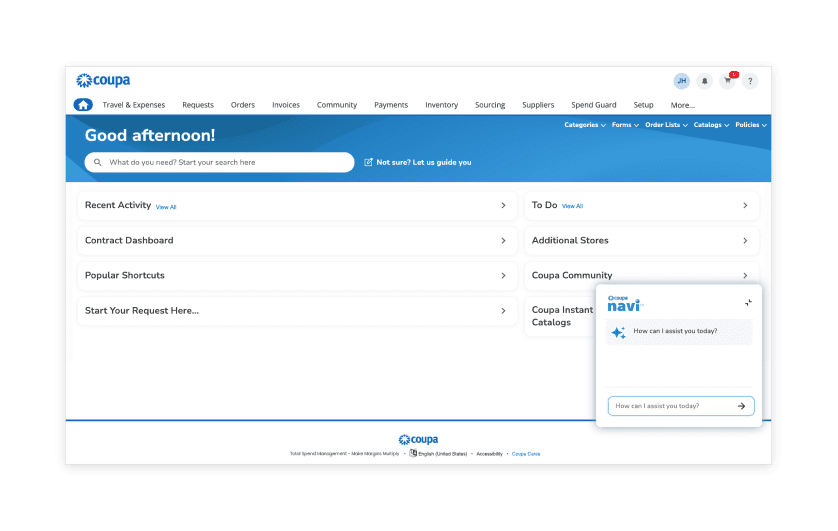Open the JH user profile avatar
Screen dimensions: 838x531
click(681, 81)
